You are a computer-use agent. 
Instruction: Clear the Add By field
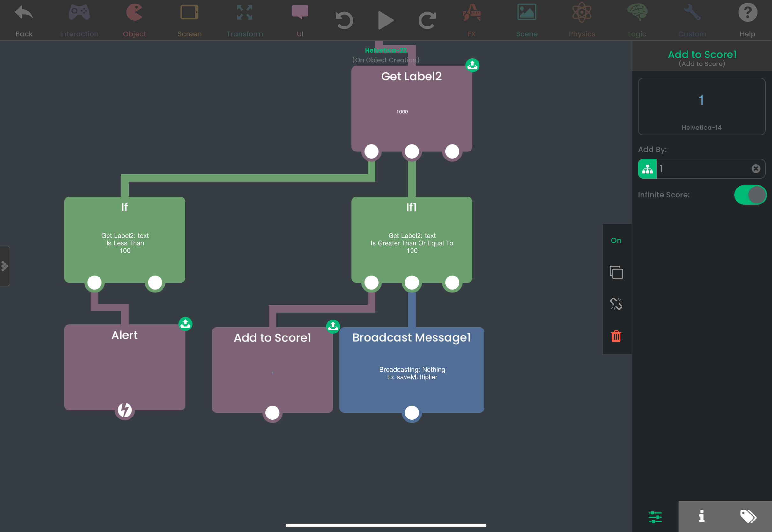(x=756, y=169)
